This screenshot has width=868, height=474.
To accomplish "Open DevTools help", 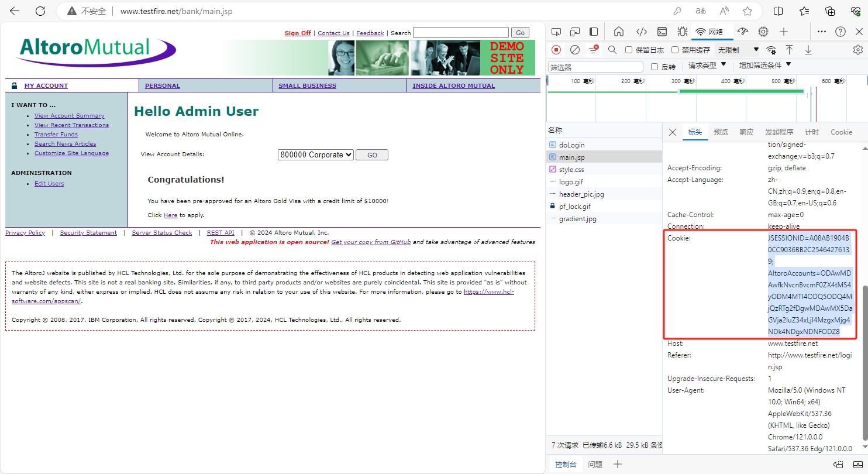I will click(x=841, y=32).
